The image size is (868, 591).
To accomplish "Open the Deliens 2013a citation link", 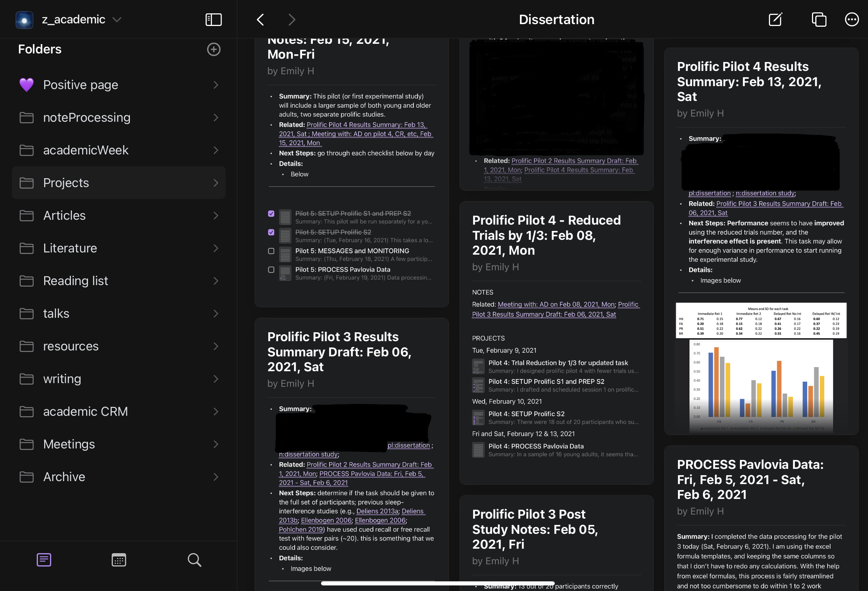I will (377, 511).
